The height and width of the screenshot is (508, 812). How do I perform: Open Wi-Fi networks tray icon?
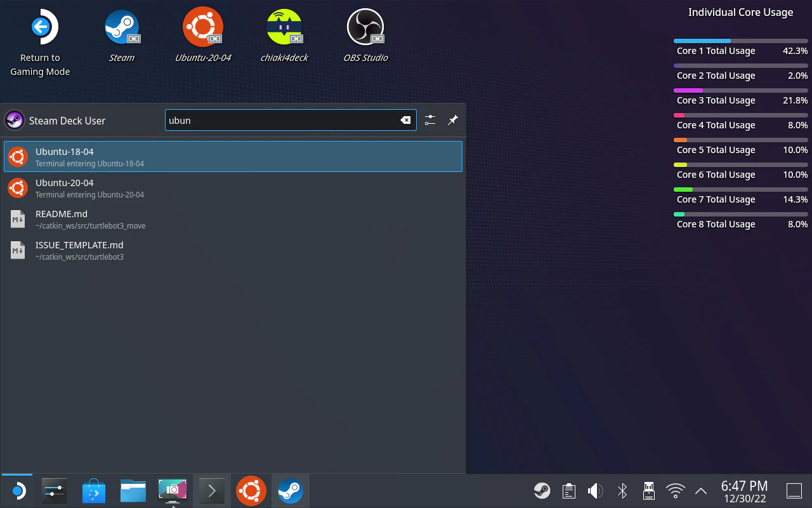(676, 490)
